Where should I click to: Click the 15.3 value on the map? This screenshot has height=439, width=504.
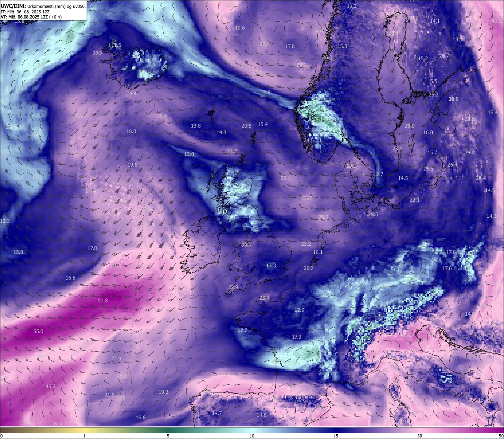[x=342, y=46]
